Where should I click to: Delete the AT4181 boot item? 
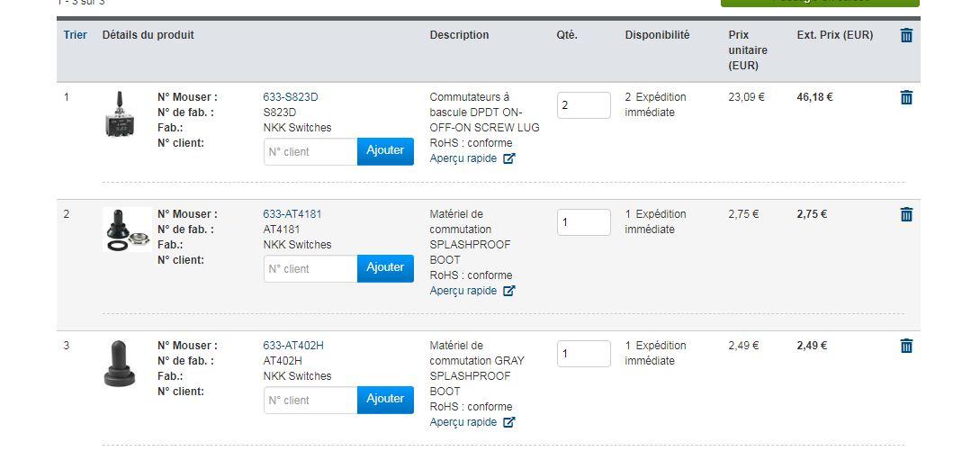[x=906, y=214]
